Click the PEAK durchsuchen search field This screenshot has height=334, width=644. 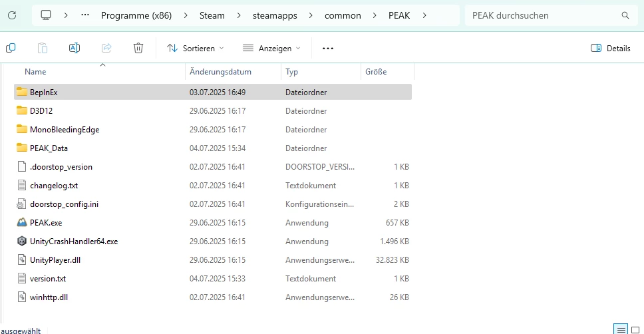[x=552, y=15]
